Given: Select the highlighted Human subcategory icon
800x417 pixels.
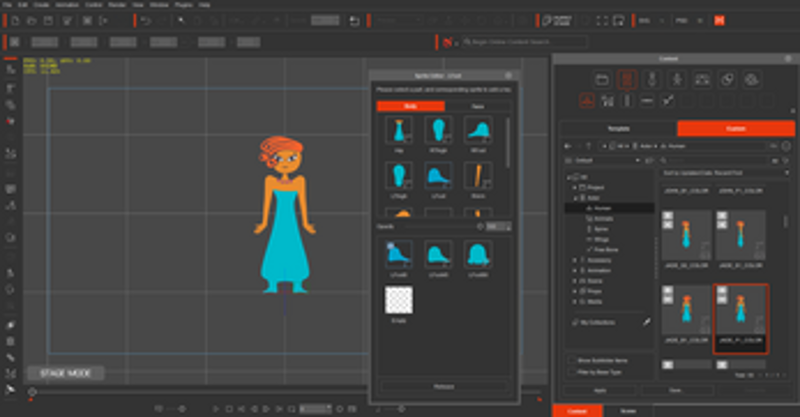Looking at the screenshot, I should coord(587,101).
